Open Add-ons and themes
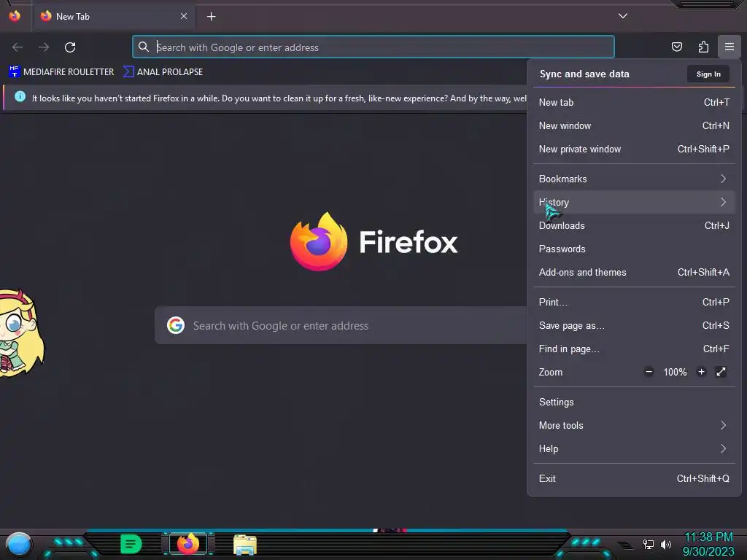Screen dimensions: 747x560 pyautogui.click(x=634, y=273)
